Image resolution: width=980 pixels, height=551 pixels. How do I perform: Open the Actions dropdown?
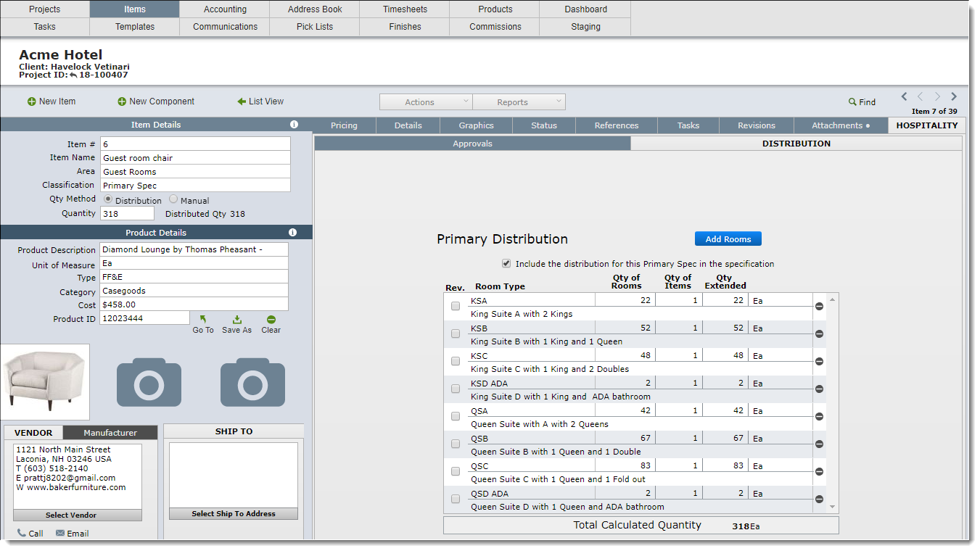426,102
